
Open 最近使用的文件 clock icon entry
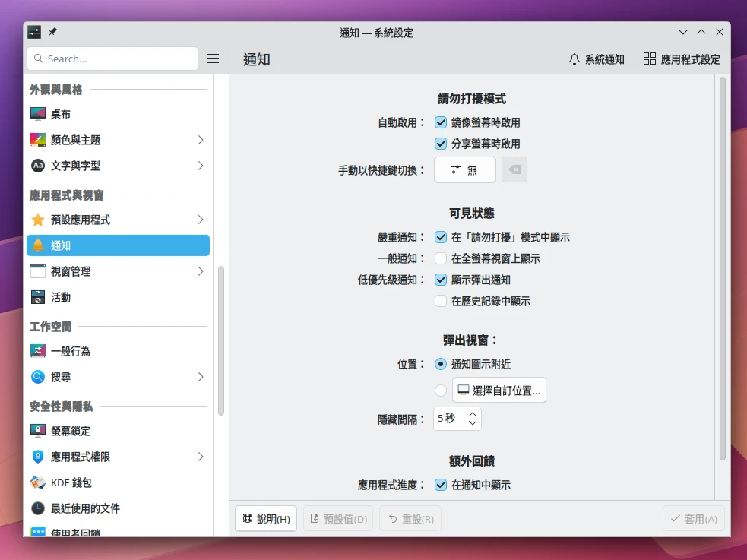point(38,508)
